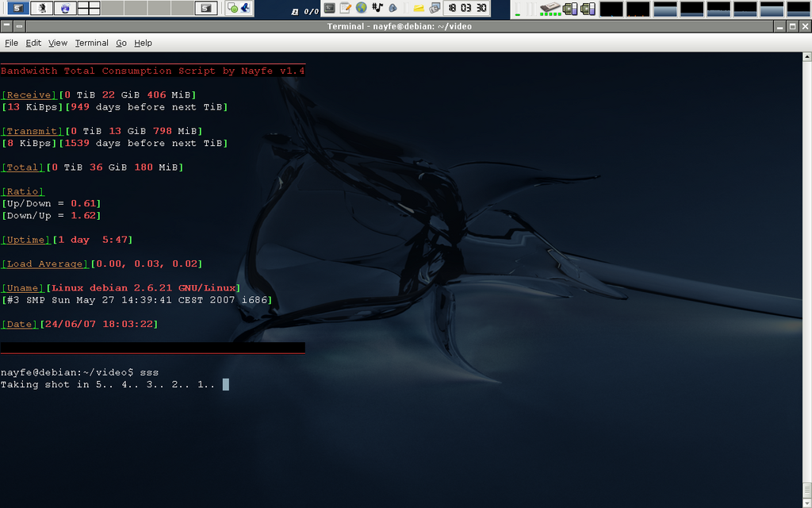Switch to the first workspace in pager
Image resolution: width=812 pixels, height=508 pixels.
click(x=17, y=8)
